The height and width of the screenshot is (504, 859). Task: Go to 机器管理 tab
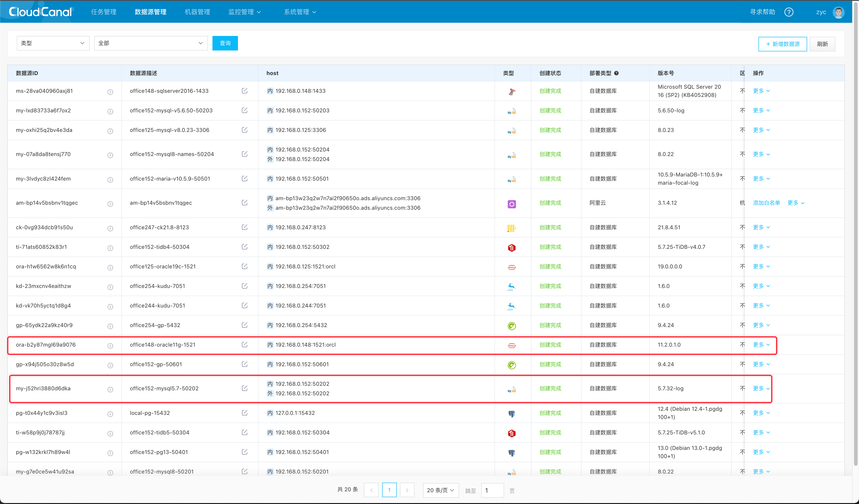[197, 12]
